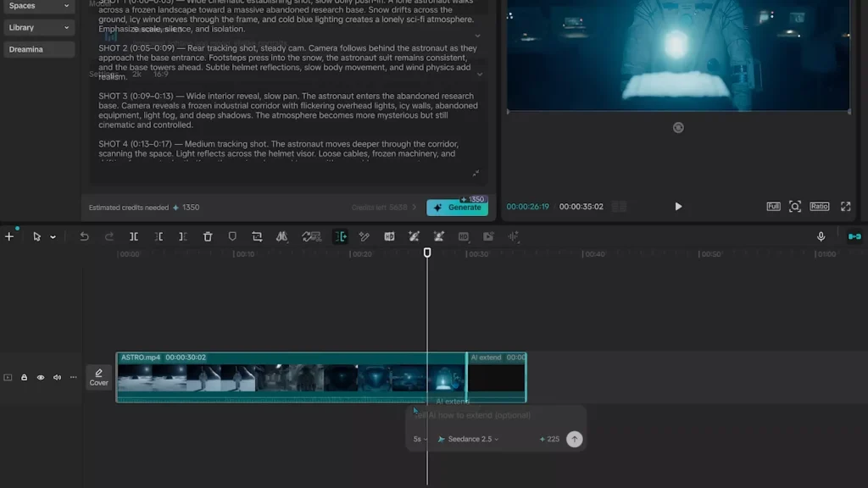The image size is (868, 488).
Task: Select the AI extend placeholder clip
Action: [x=497, y=377]
